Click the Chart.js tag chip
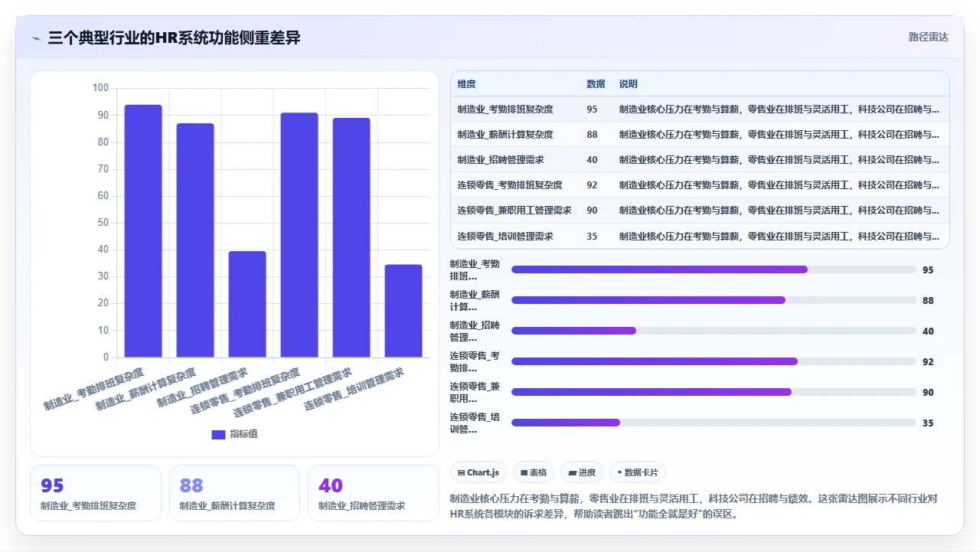The image size is (980, 552). tap(479, 472)
